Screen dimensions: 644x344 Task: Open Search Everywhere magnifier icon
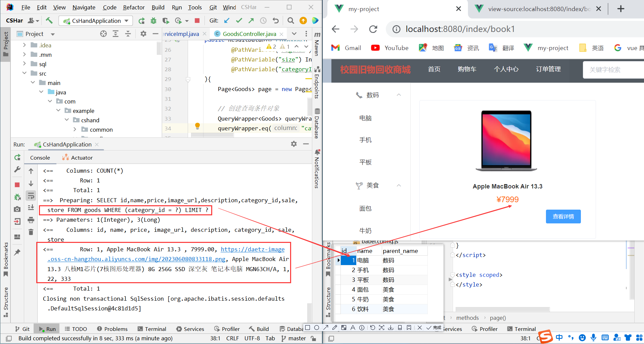[291, 21]
